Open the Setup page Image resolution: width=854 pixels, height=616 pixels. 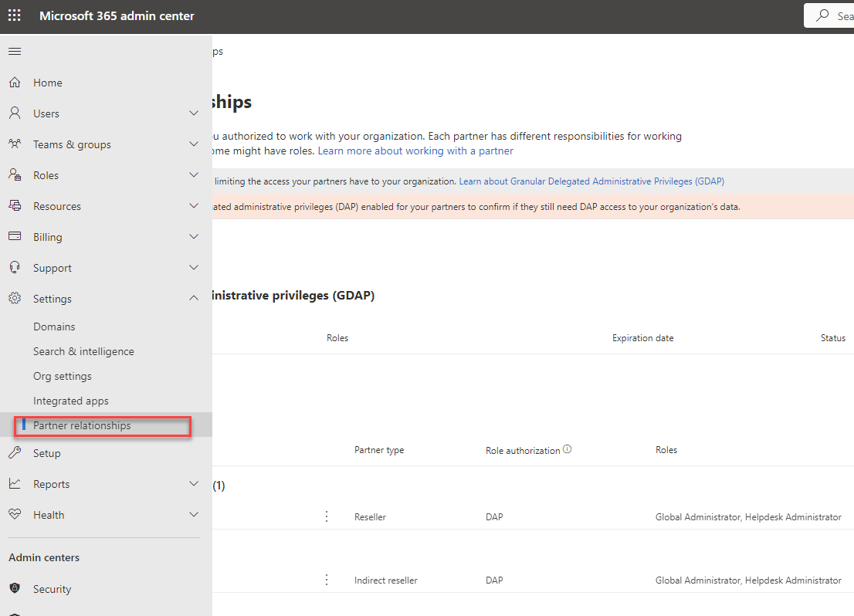47,453
